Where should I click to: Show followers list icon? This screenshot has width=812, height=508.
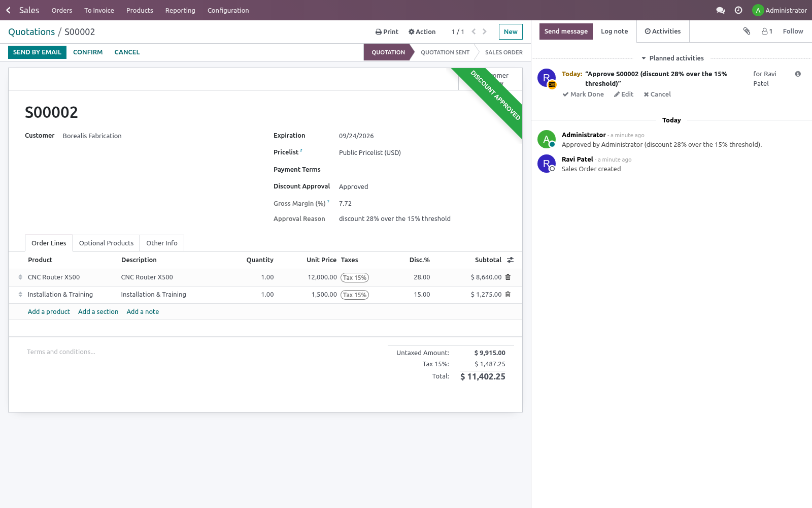tap(767, 31)
